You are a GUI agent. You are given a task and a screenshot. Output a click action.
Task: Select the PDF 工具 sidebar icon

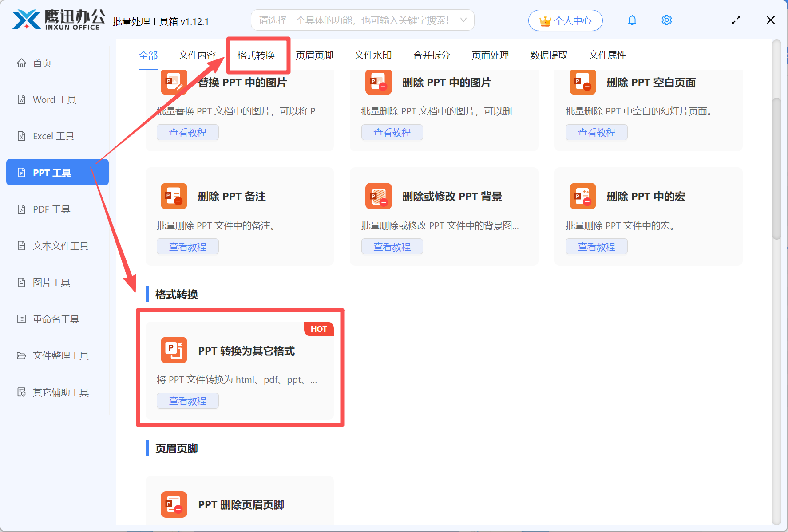pyautogui.click(x=22, y=209)
